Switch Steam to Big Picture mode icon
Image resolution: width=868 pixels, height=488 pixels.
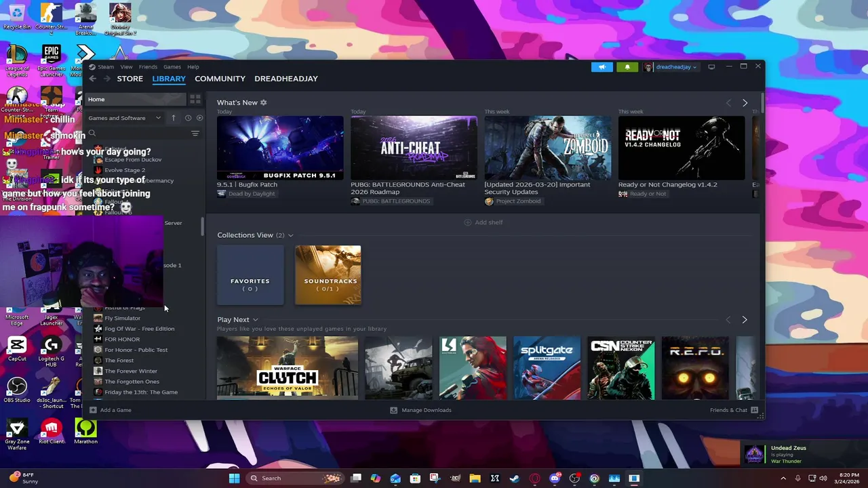point(711,67)
